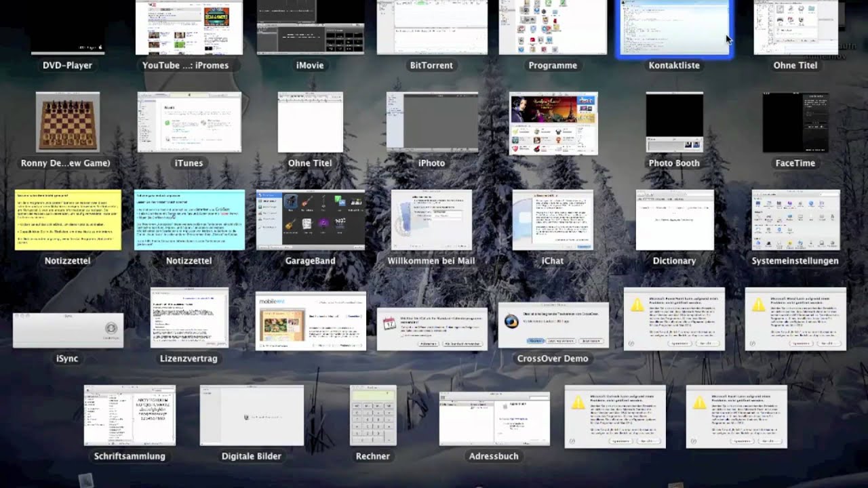Open the iCal calendar dialog window
The width and height of the screenshot is (868, 488).
pos(432,329)
